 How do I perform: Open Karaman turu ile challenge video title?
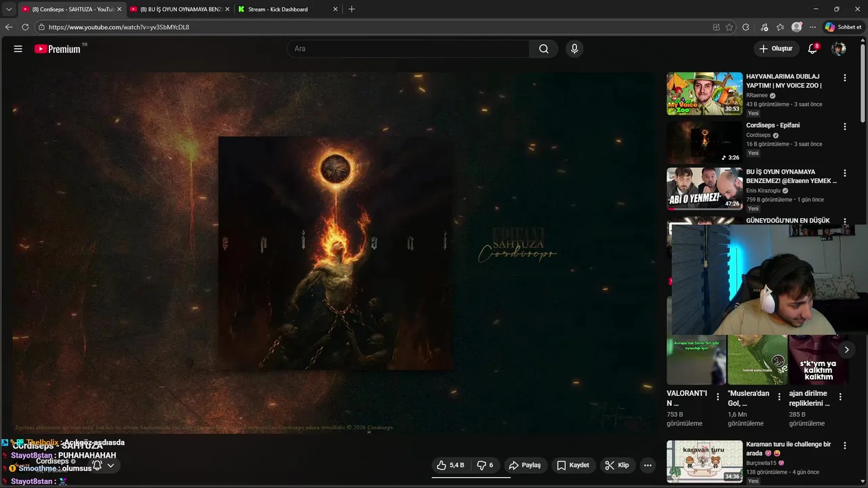(x=788, y=449)
